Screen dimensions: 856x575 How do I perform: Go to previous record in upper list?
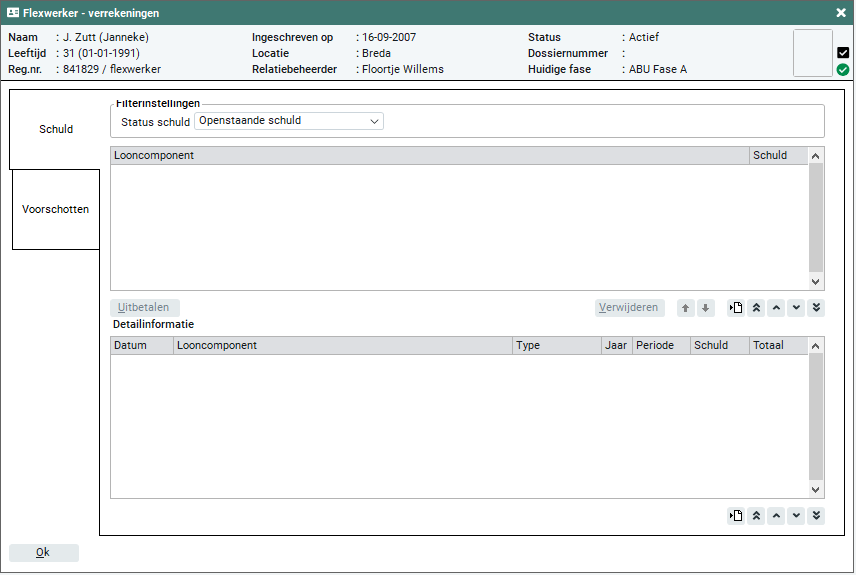coord(777,308)
